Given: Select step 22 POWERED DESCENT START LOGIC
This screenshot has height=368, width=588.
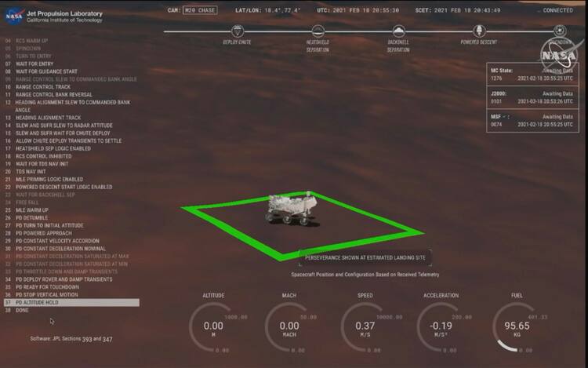Looking at the screenshot, I should 59,187.
